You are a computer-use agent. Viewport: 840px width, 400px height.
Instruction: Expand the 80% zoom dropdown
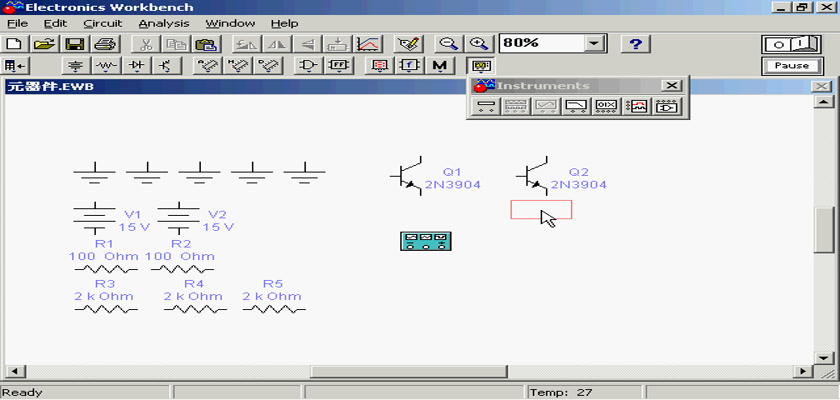(595, 44)
